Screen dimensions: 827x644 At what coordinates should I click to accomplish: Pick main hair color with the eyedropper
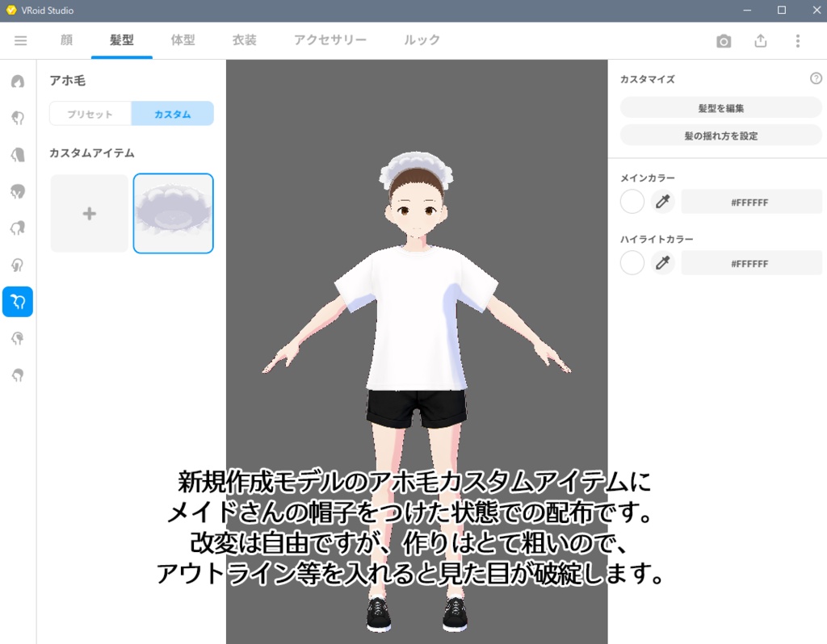[x=662, y=202]
